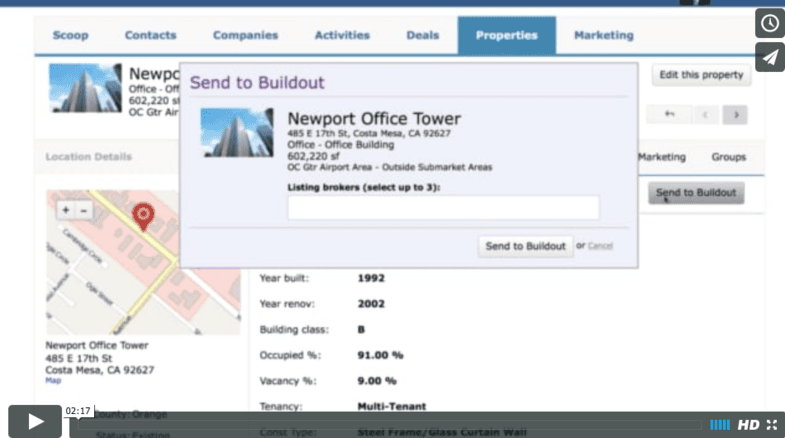Image resolution: width=785 pixels, height=438 pixels.
Task: Click the Occupied value 91.00 %
Action: [x=380, y=355]
